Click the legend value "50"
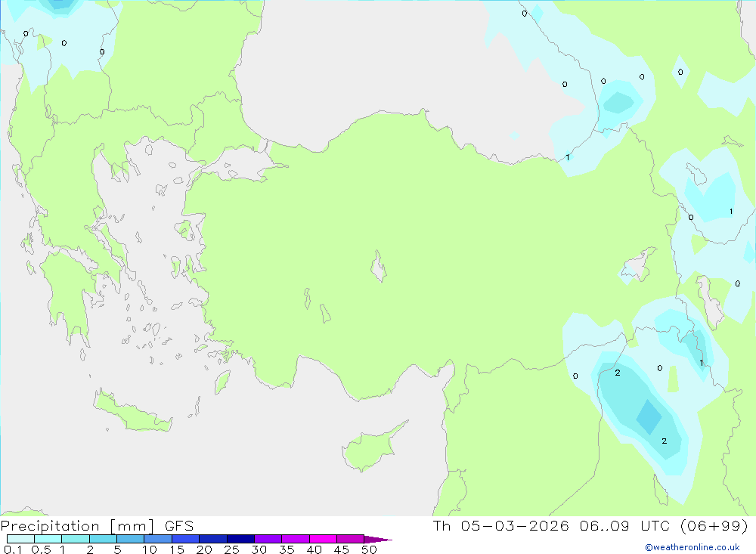Screen dimensions: 756x554 [370, 549]
